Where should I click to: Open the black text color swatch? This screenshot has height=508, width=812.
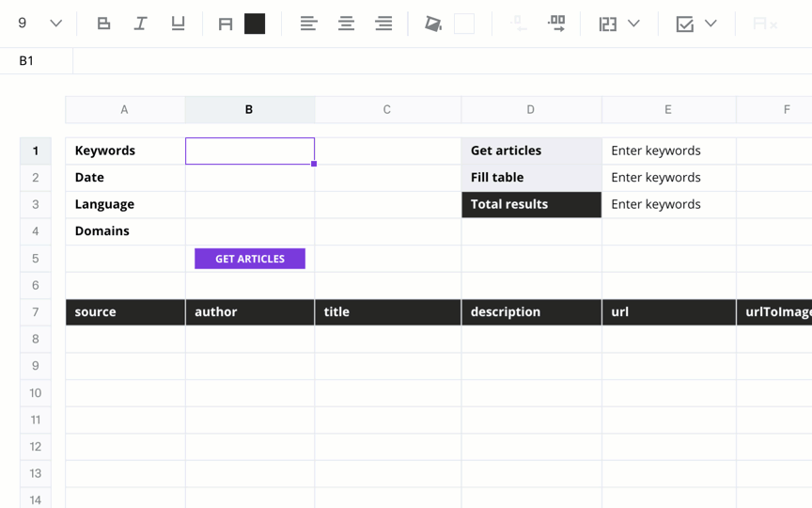coord(255,24)
